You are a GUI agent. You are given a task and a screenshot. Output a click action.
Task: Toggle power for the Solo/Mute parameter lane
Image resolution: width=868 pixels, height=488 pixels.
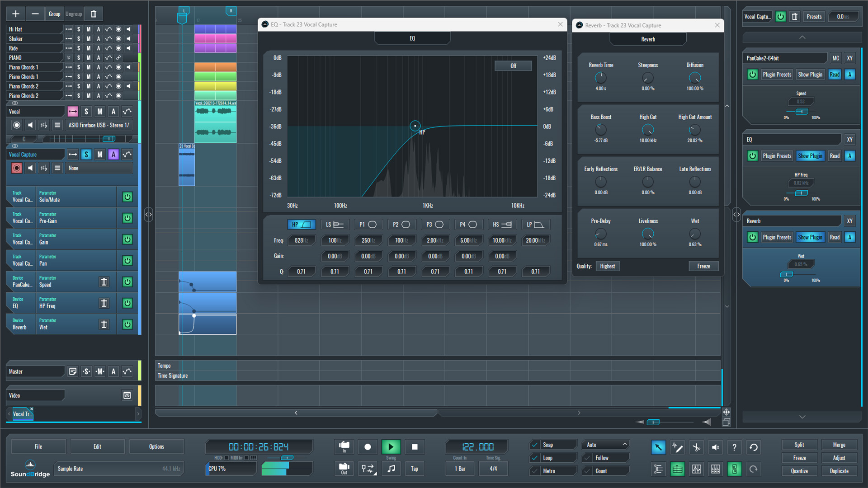point(127,197)
